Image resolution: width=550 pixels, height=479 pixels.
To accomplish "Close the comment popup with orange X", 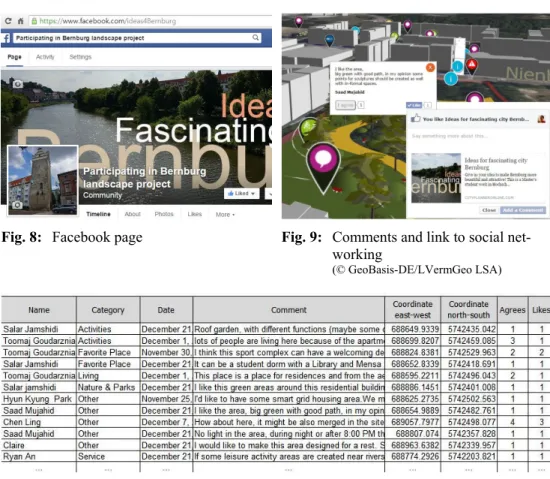I will click(x=430, y=67).
